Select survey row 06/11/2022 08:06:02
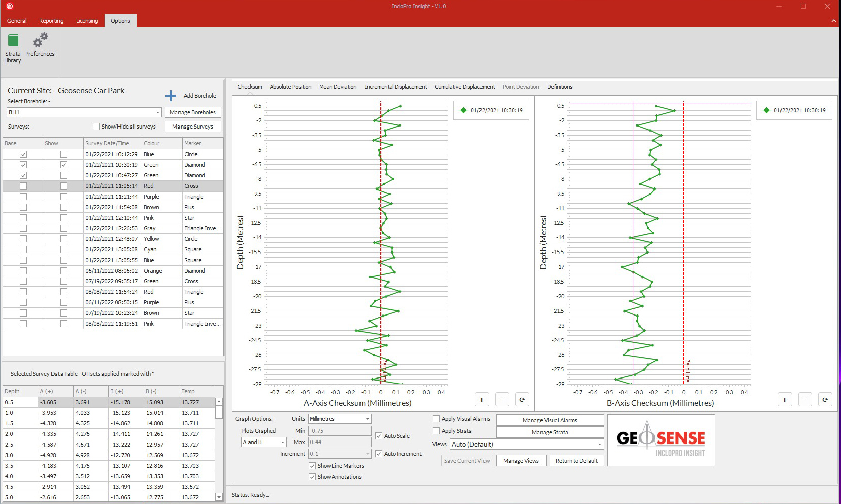 [x=113, y=271]
